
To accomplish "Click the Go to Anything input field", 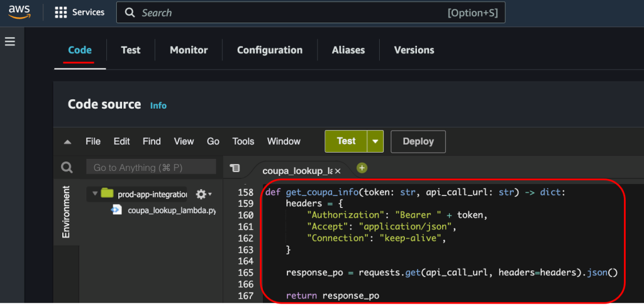I will 151,168.
